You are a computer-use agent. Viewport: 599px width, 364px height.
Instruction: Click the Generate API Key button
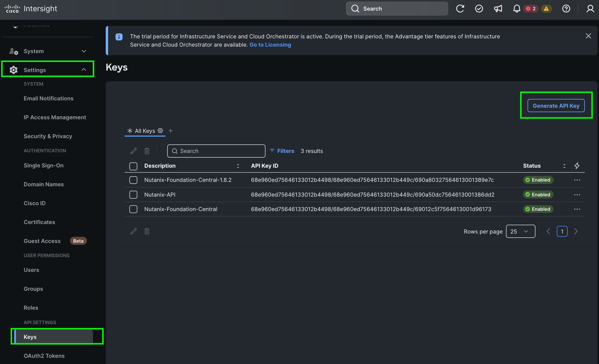556,105
